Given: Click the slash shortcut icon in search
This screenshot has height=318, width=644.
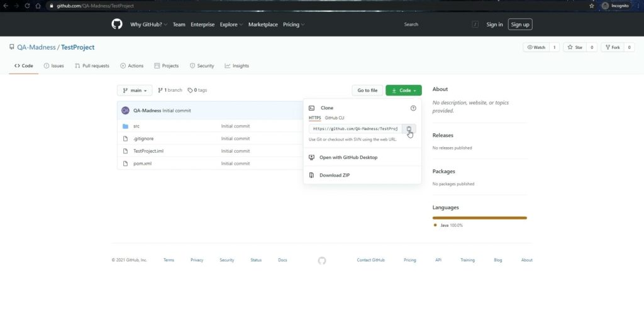Looking at the screenshot, I should click(475, 25).
